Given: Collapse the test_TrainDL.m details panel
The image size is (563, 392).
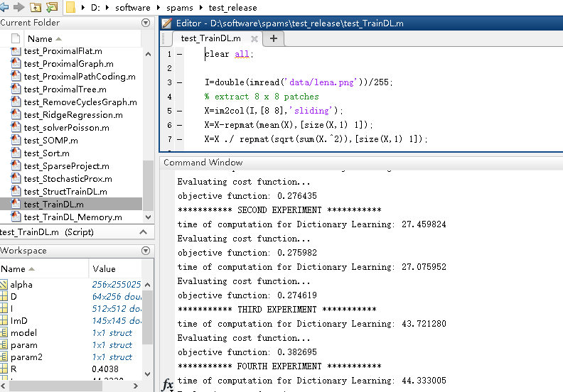Looking at the screenshot, I should click(x=143, y=232).
